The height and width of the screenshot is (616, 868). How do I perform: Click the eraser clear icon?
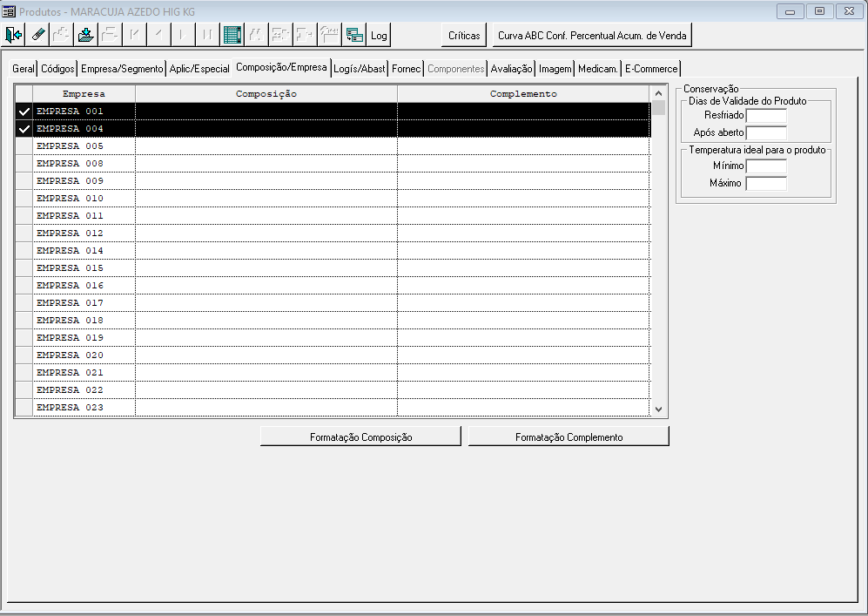37,35
